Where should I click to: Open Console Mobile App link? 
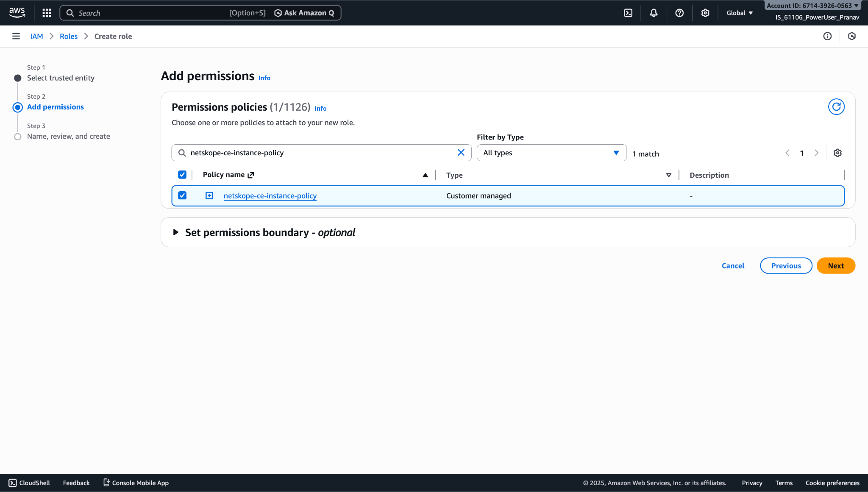[x=136, y=483]
